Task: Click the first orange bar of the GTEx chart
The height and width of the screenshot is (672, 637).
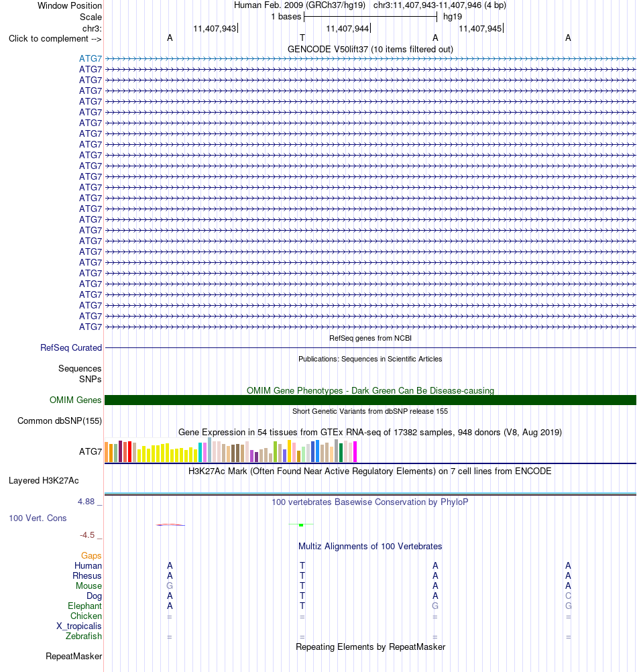Action: (107, 452)
